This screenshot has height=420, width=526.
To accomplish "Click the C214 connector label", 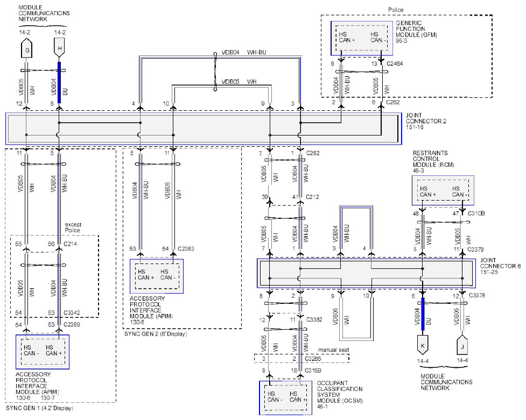I will tap(70, 244).
